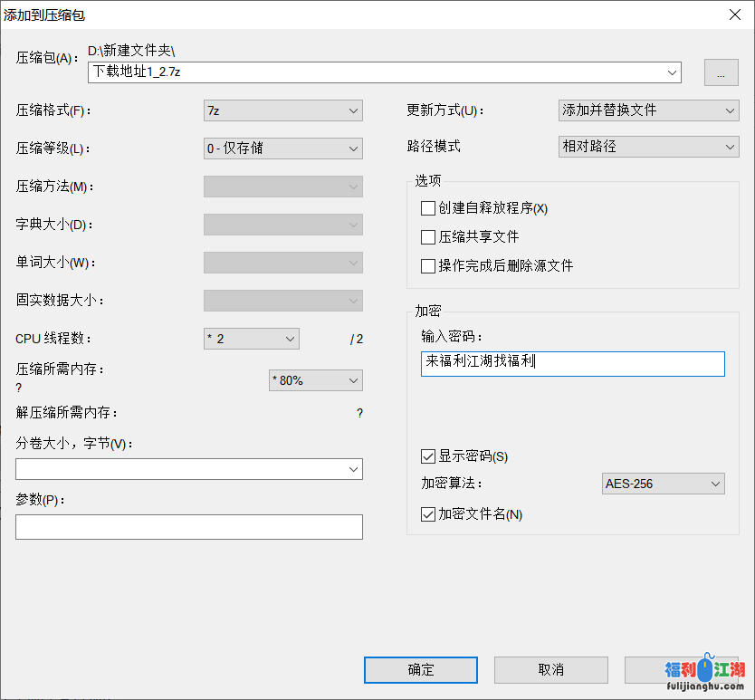
Task: Enable 创建自释放程序 checkbox
Action: [x=427, y=208]
